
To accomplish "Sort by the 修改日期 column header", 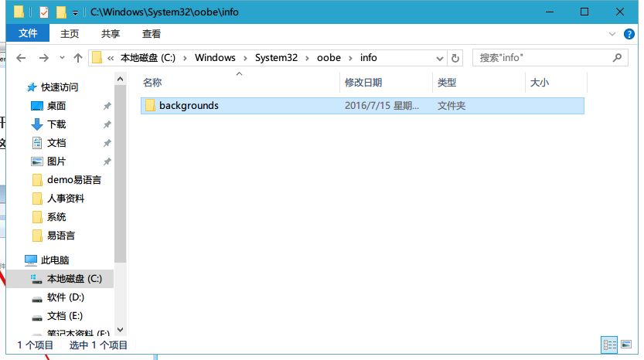I will [363, 83].
